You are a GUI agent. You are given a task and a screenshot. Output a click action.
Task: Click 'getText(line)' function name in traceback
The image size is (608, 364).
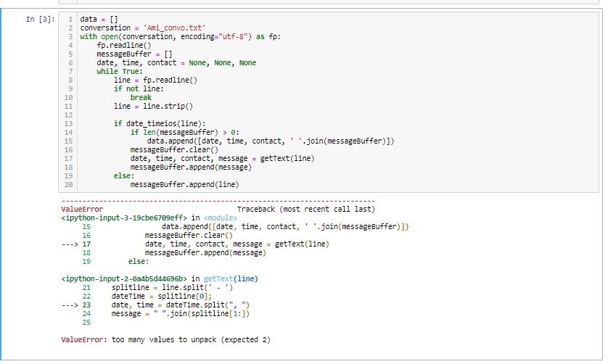coord(231,278)
